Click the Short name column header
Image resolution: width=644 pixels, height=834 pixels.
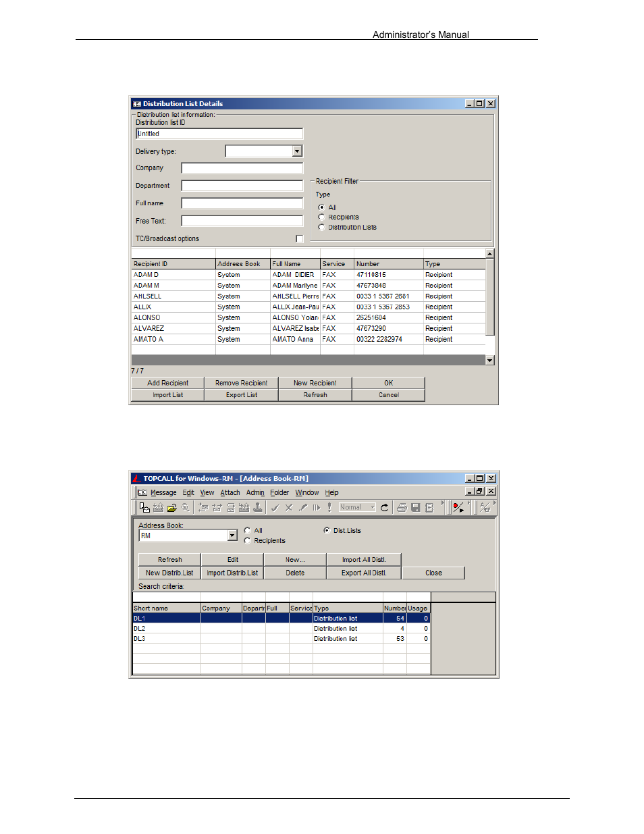coord(167,608)
